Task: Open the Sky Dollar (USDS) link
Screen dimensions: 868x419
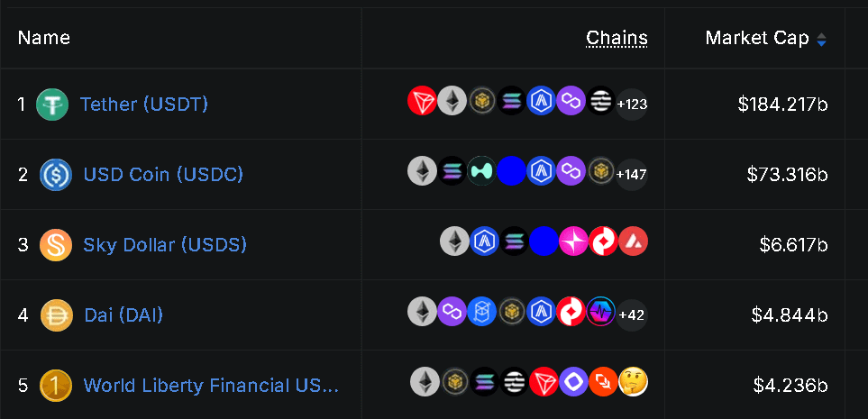Action: [165, 245]
